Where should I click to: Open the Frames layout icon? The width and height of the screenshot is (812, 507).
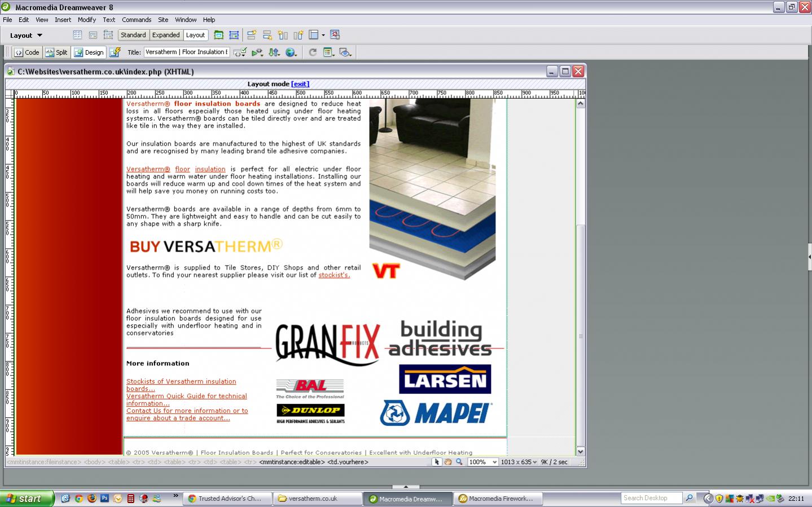point(314,35)
